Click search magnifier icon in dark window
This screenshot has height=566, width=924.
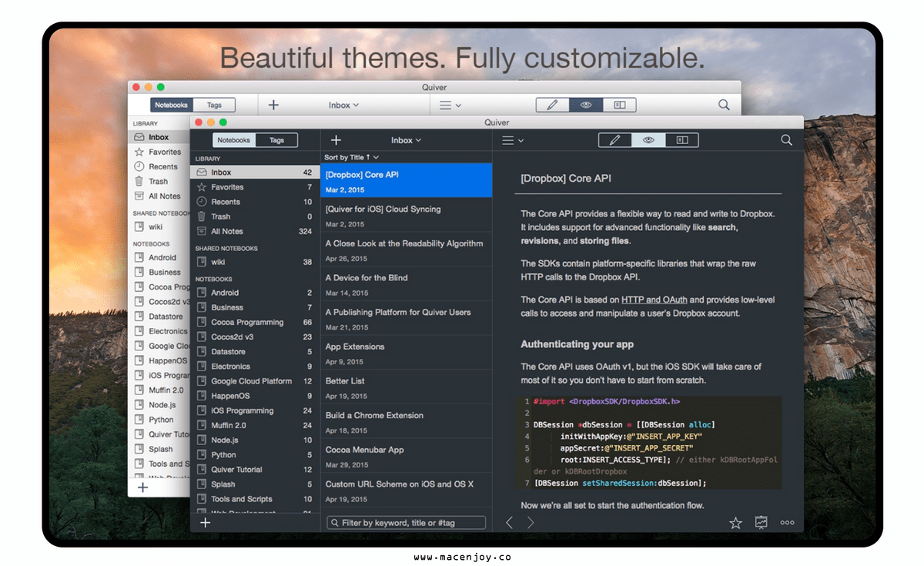(786, 140)
